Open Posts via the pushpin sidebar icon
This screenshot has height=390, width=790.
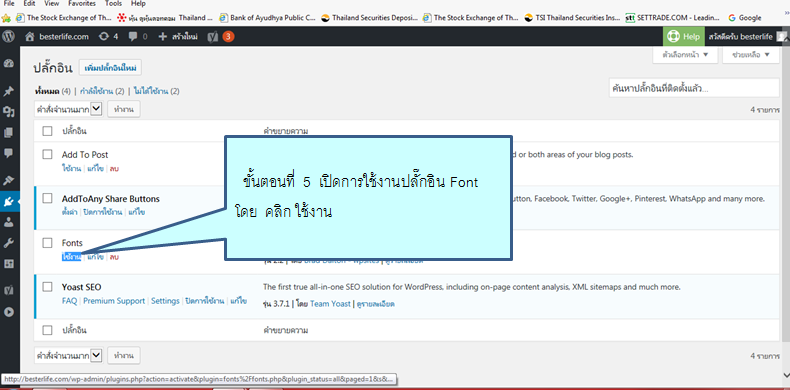[9, 91]
